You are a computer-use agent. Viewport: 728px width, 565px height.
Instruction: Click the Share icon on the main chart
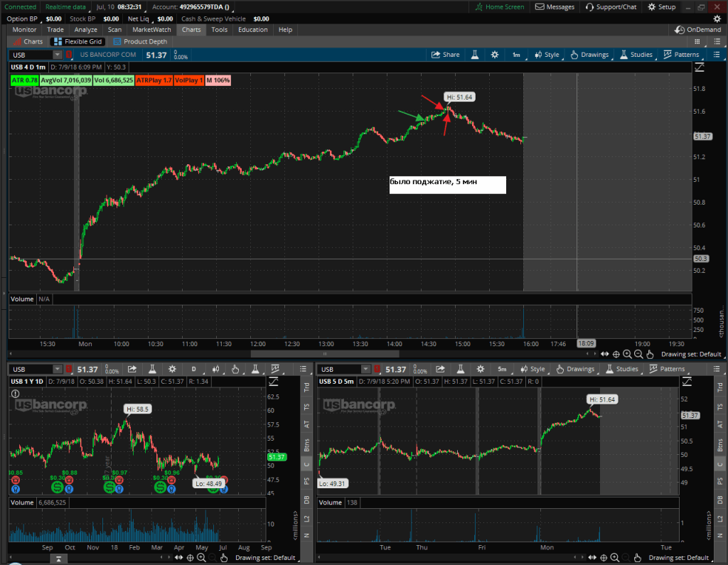tap(446, 55)
